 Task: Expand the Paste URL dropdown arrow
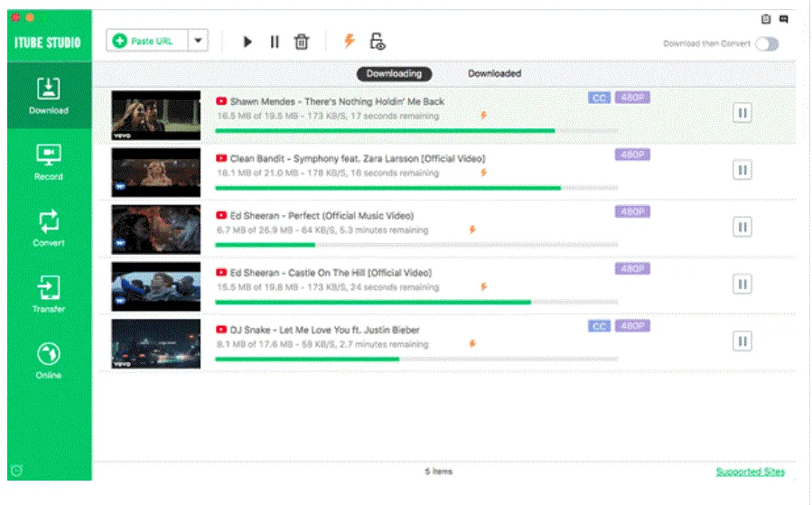tap(198, 41)
